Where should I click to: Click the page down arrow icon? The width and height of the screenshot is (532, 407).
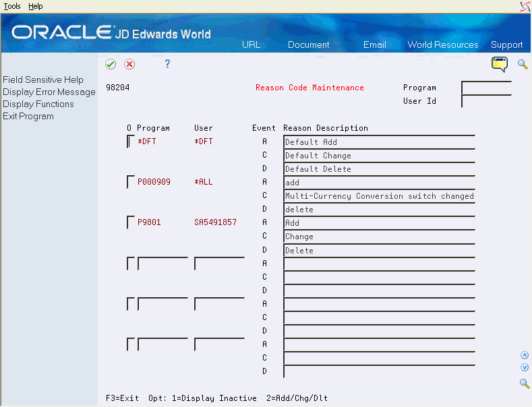(525, 367)
